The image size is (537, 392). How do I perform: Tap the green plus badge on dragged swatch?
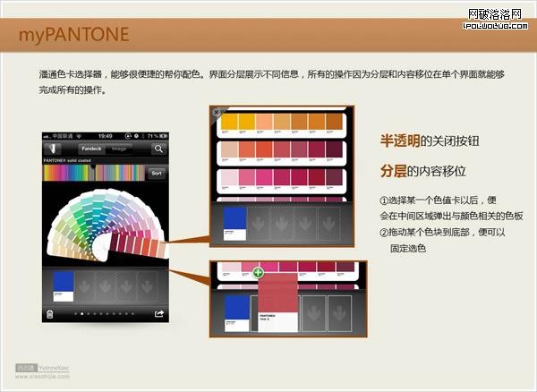258,272
